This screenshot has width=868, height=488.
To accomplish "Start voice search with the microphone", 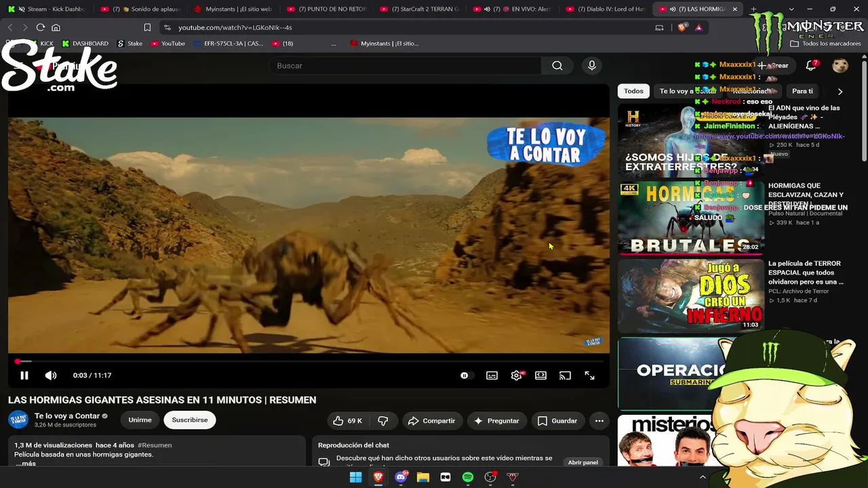I will pyautogui.click(x=592, y=66).
